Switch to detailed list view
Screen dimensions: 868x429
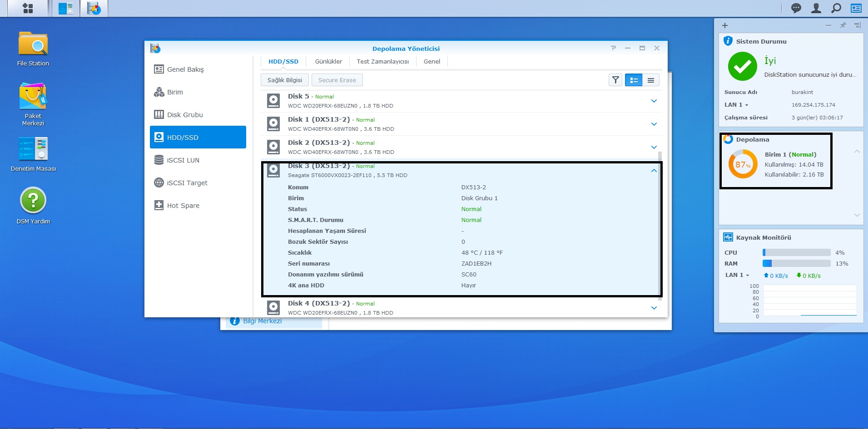[x=634, y=80]
